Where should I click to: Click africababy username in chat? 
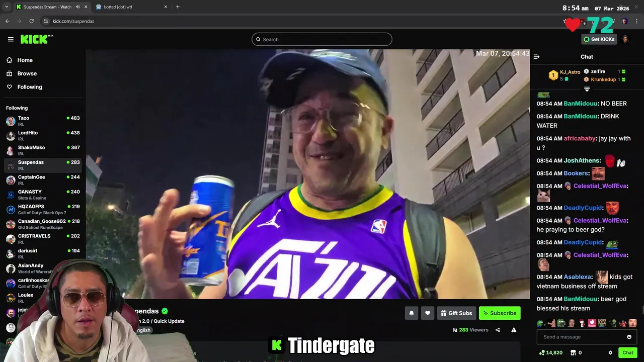tap(580, 138)
